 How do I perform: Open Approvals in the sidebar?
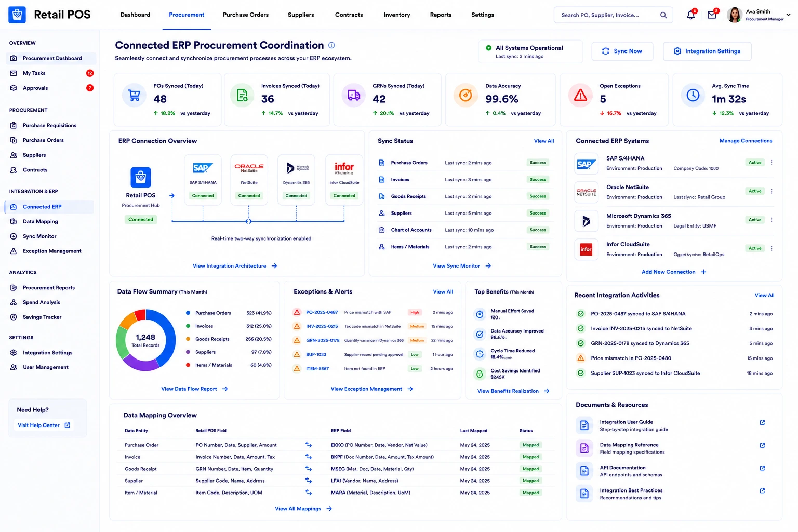click(51, 88)
